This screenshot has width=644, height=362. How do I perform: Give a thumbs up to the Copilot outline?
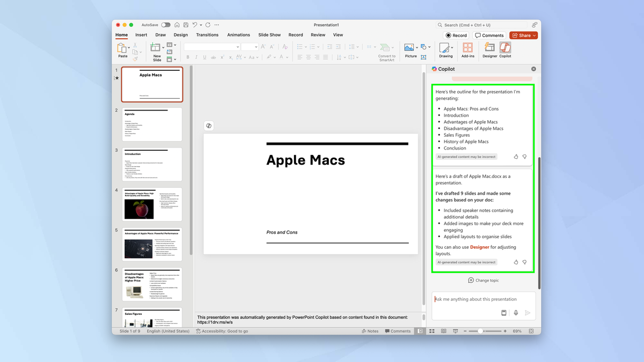(x=516, y=157)
